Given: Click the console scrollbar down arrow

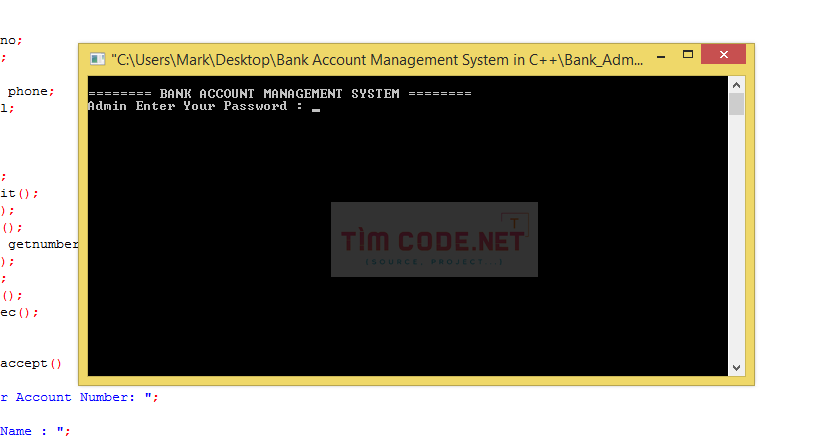Looking at the screenshot, I should (x=736, y=367).
